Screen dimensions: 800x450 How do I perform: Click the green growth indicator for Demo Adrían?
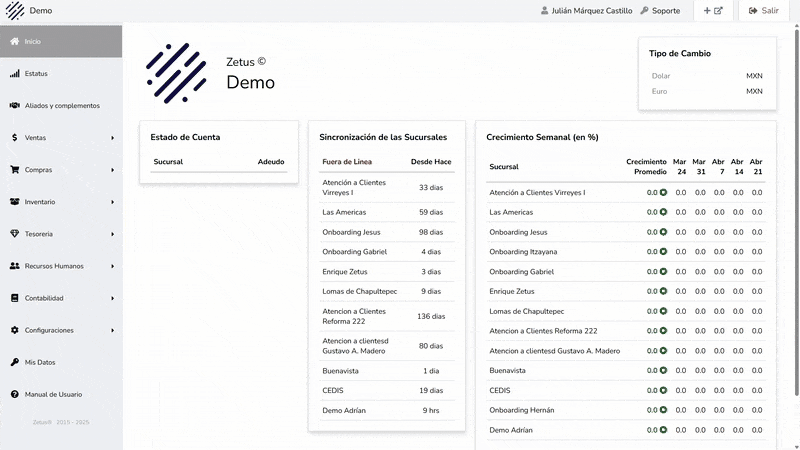(663, 430)
